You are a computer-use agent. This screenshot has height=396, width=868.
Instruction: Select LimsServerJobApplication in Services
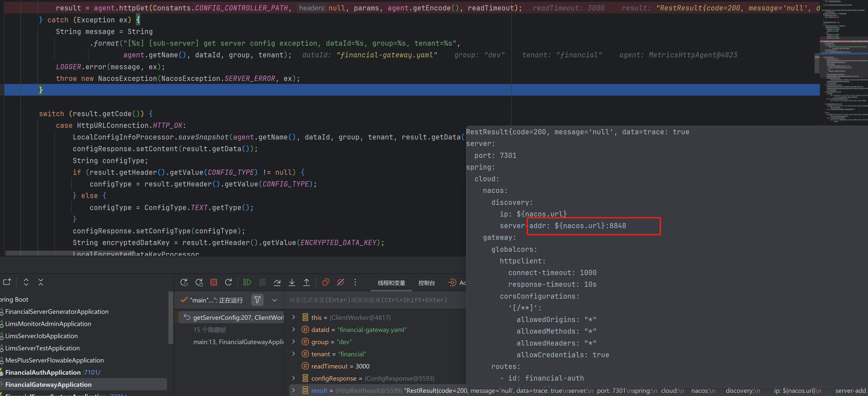click(41, 336)
